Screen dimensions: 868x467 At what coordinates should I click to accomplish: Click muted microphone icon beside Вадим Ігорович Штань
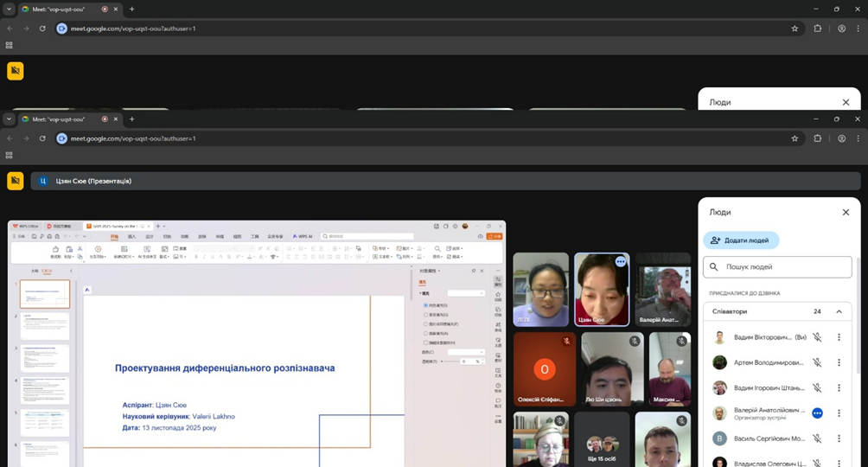[817, 387]
